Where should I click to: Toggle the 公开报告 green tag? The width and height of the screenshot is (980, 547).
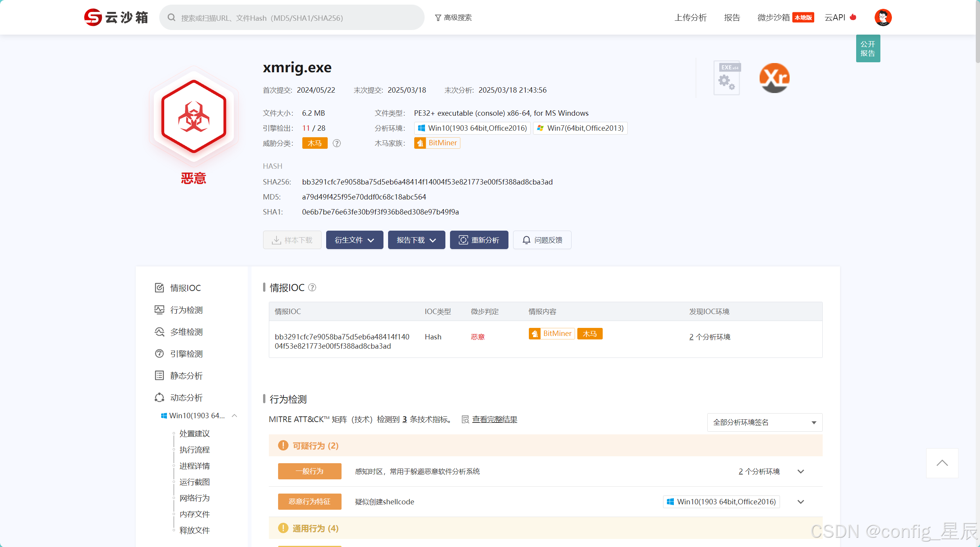pos(868,48)
